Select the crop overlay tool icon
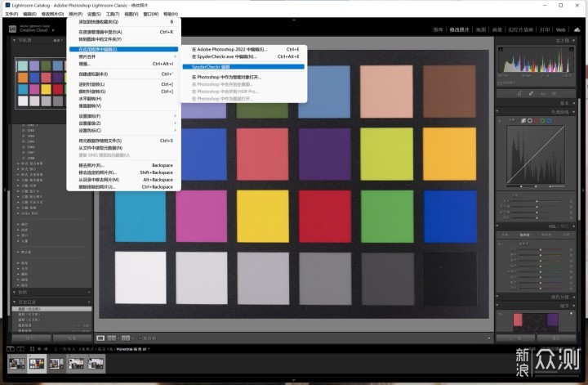The image size is (588, 385). [519, 93]
